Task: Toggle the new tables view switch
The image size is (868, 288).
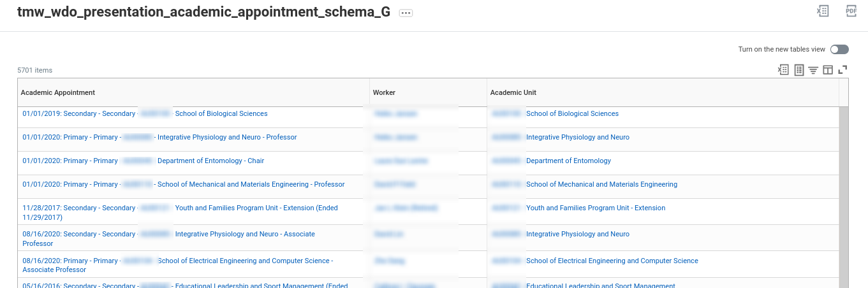Action: coord(839,50)
